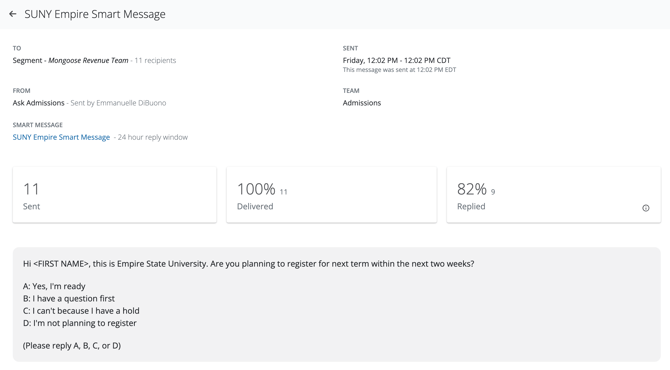Click the 'TEAM' field label
This screenshot has width=670, height=370.
tap(351, 91)
